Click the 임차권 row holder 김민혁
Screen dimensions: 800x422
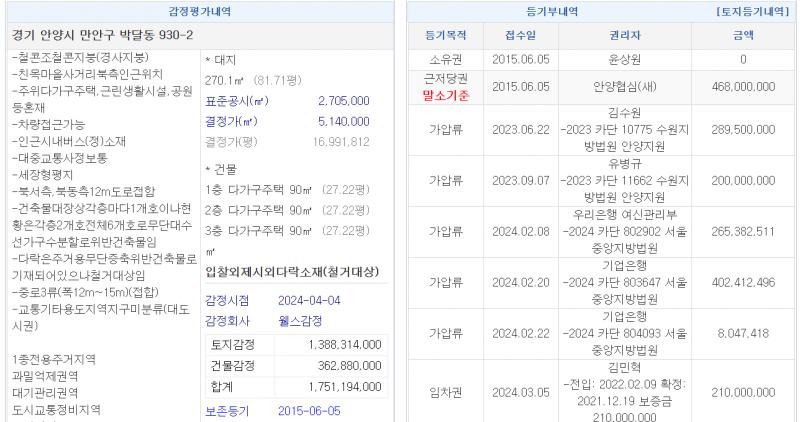pos(624,367)
